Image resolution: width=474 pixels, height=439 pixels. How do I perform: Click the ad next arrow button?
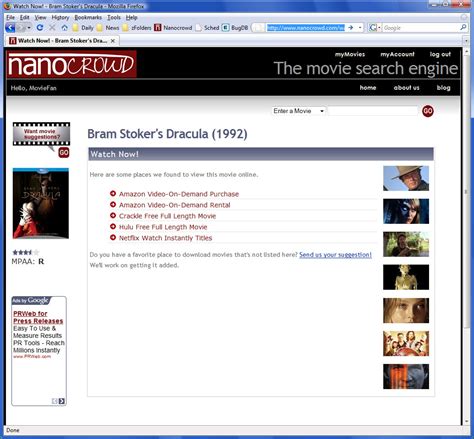coord(62,401)
